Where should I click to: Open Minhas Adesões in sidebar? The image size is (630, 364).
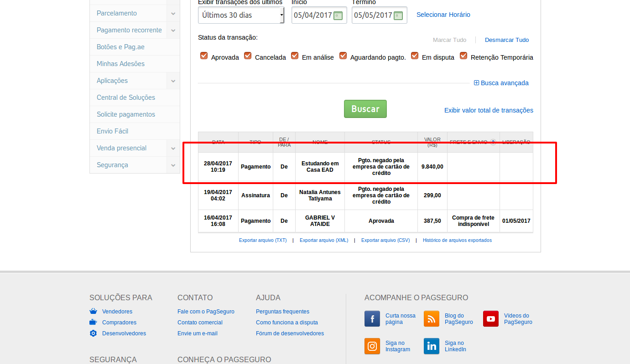pos(120,64)
